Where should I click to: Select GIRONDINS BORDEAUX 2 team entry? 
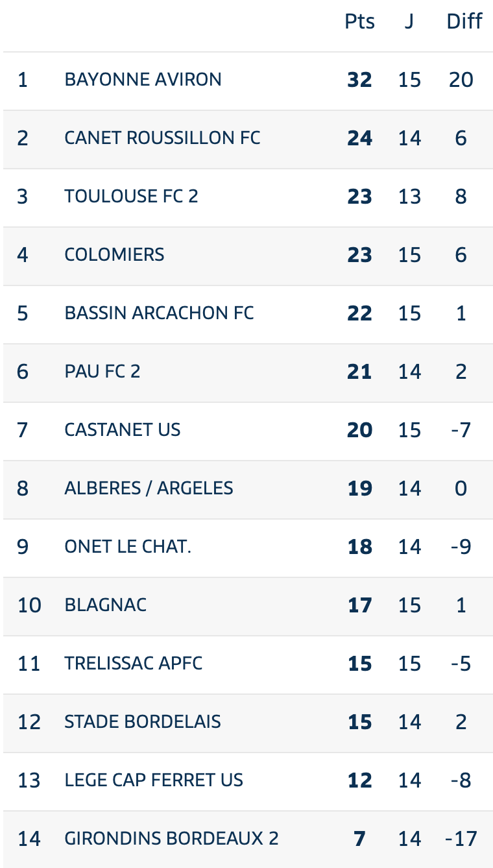171,839
